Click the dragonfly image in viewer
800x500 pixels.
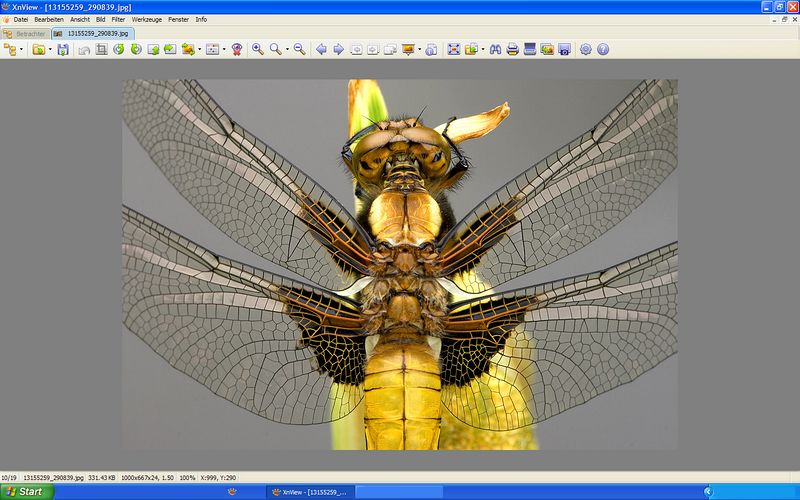pyautogui.click(x=400, y=264)
